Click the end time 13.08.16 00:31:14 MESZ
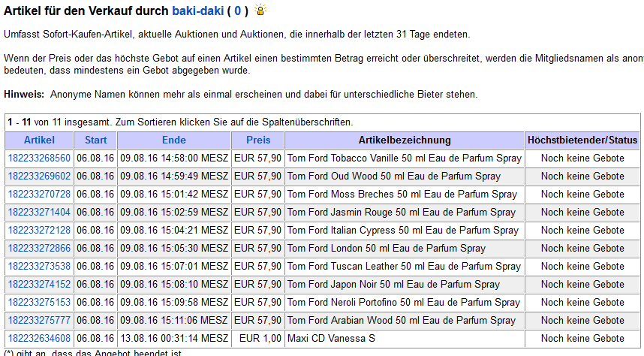The width and height of the screenshot is (644, 356). pos(174,339)
